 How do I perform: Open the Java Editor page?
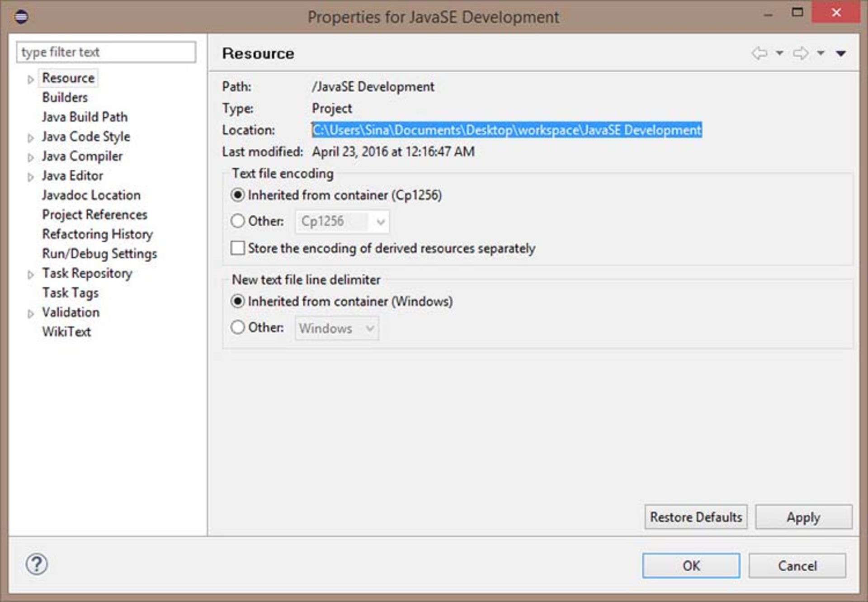(x=72, y=175)
